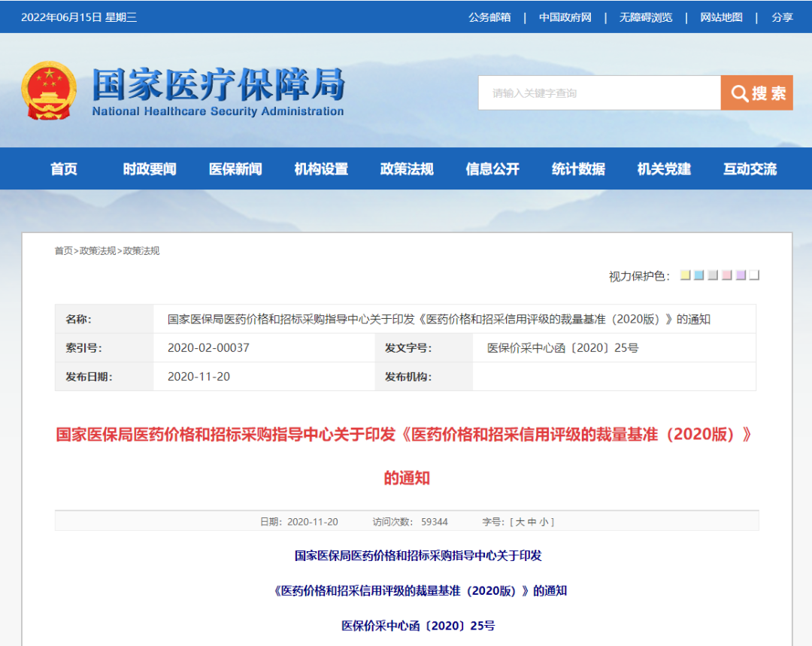Select white eye-protection color swatch
Image resolution: width=812 pixels, height=646 pixels.
[x=755, y=275]
